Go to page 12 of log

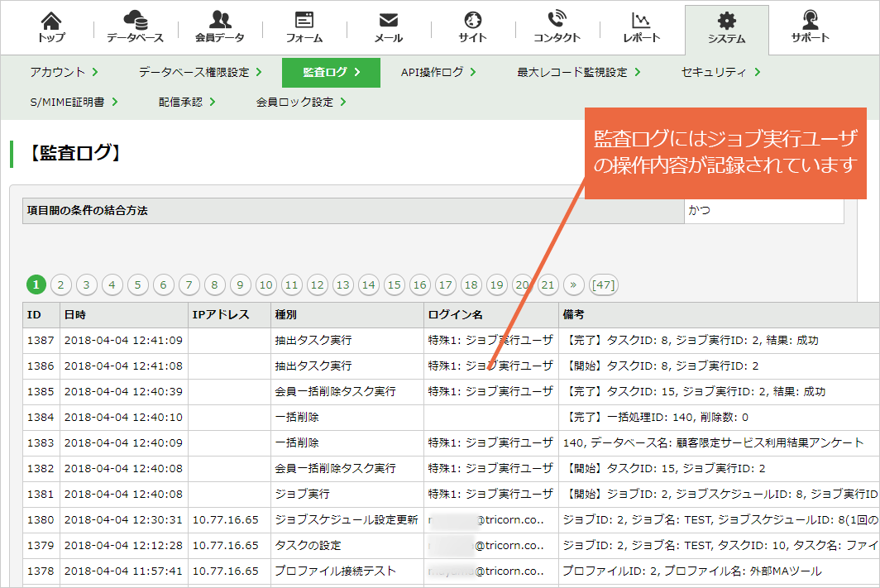317,285
